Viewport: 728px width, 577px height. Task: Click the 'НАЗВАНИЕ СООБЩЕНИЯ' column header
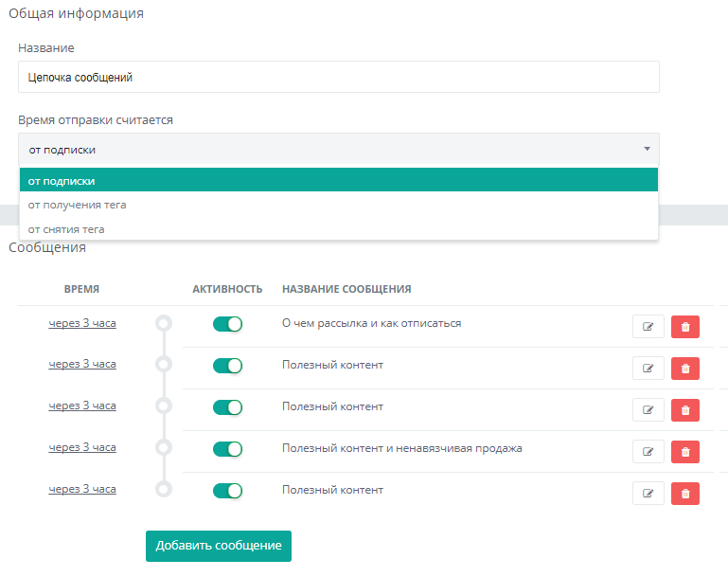pos(346,289)
